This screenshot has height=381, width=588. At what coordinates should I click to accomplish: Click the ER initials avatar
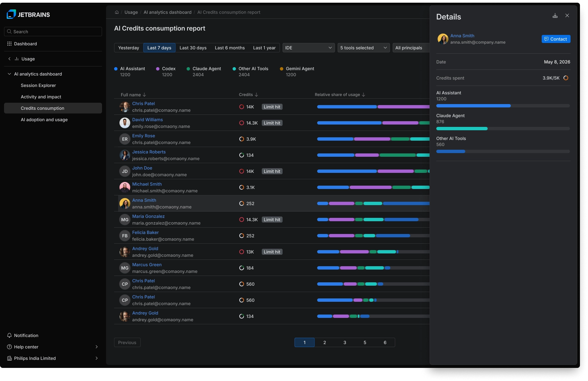[125, 139]
